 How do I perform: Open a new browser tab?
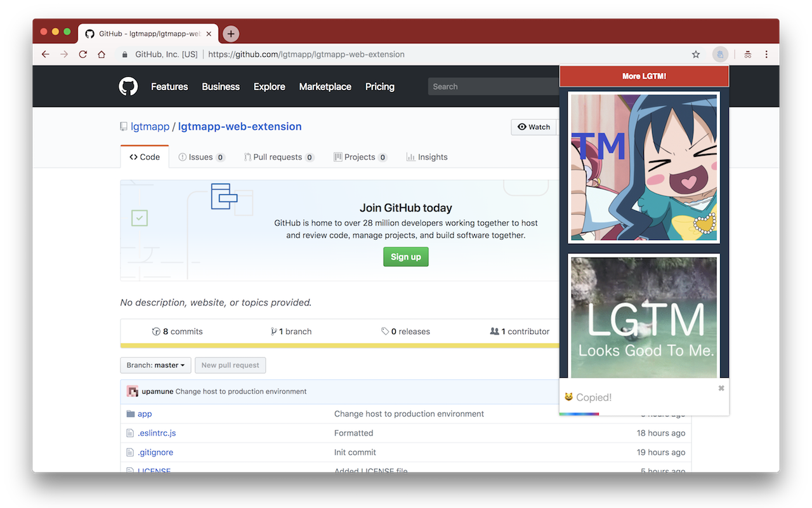click(231, 34)
